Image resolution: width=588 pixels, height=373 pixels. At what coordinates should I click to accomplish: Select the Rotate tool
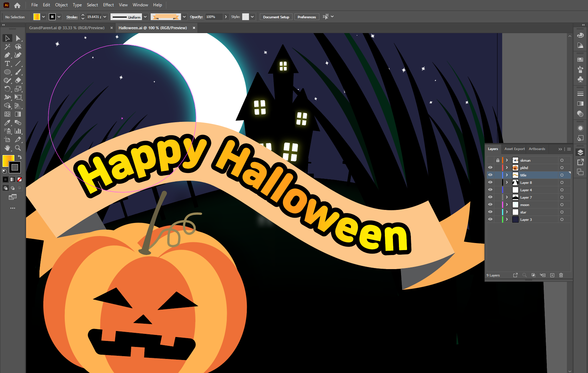7,89
